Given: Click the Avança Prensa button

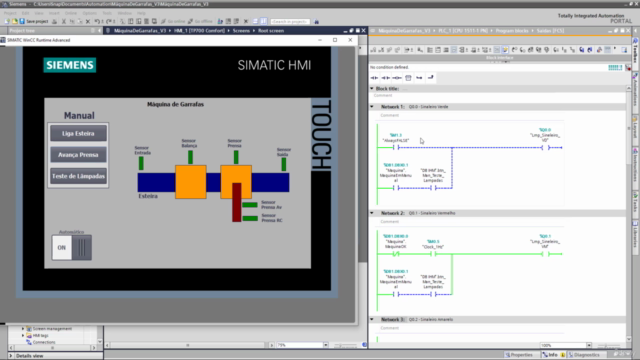Looking at the screenshot, I should click(78, 155).
